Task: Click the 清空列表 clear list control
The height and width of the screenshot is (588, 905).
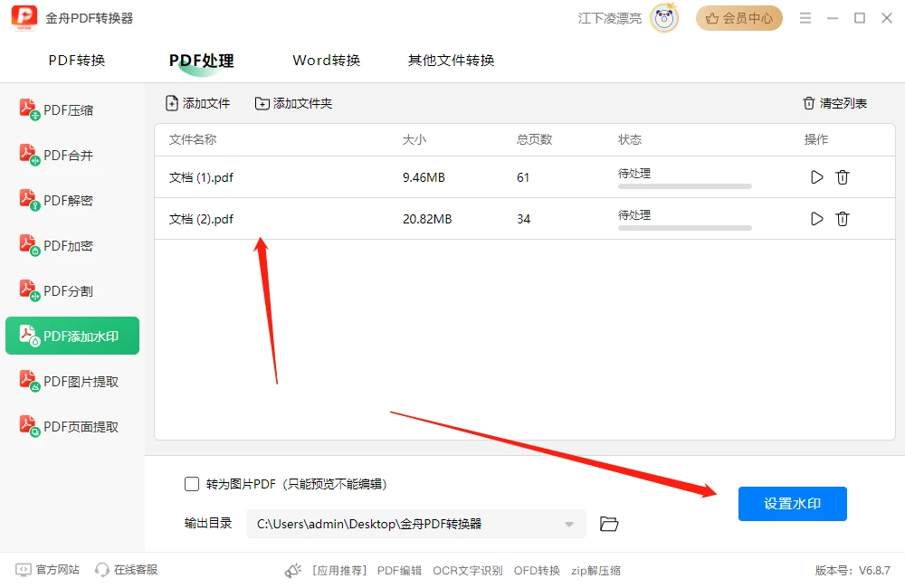Action: pyautogui.click(x=834, y=103)
